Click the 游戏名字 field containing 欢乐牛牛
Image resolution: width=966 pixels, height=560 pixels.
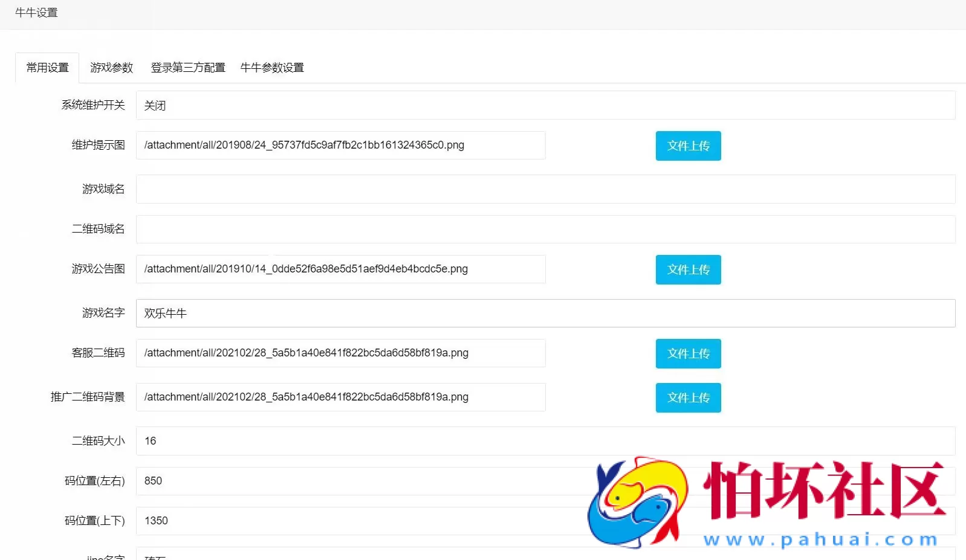[x=545, y=313]
